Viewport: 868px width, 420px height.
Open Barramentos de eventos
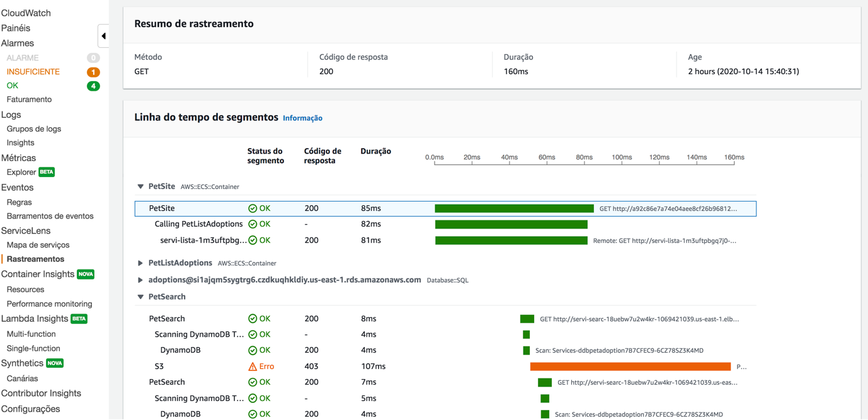tap(50, 216)
